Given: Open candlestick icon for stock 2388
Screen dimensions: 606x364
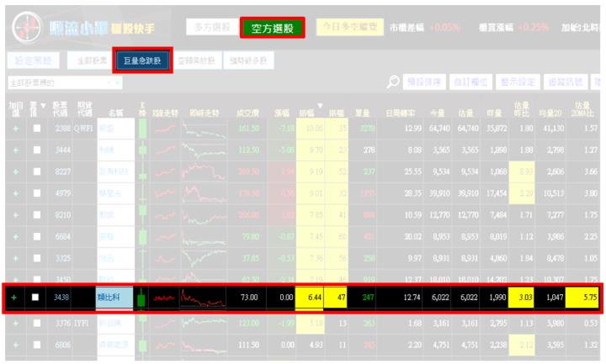Looking at the screenshot, I should [x=142, y=128].
